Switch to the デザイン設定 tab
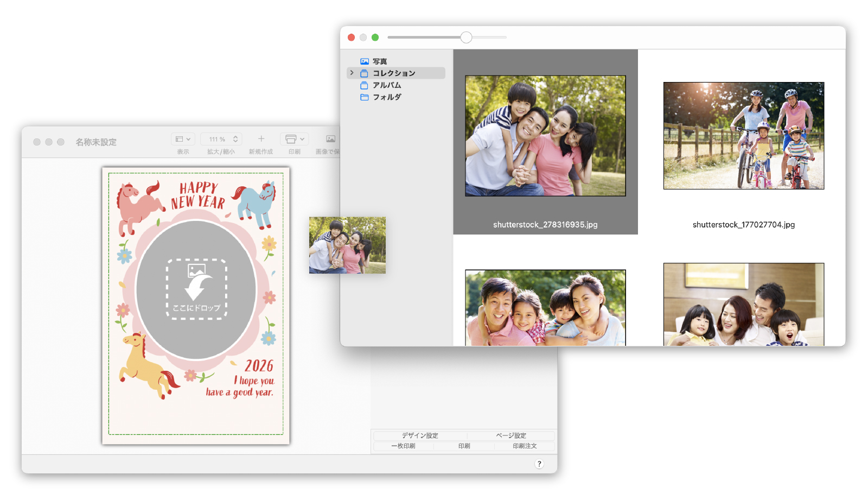 pyautogui.click(x=420, y=435)
